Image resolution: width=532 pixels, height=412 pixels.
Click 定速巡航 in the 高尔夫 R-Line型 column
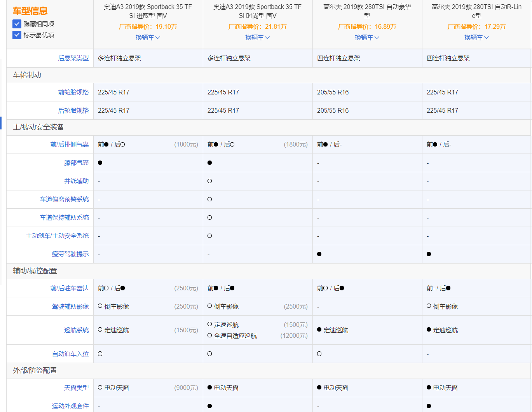point(445,330)
